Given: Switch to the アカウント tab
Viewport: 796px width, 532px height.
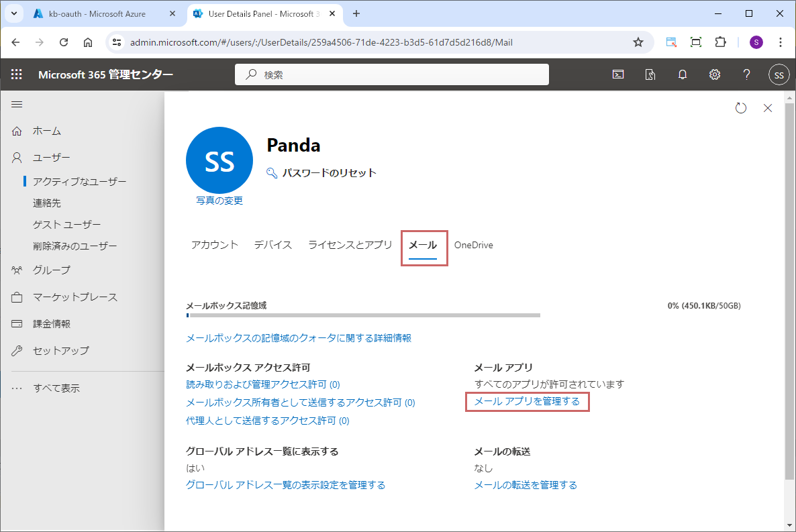Looking at the screenshot, I should point(215,245).
